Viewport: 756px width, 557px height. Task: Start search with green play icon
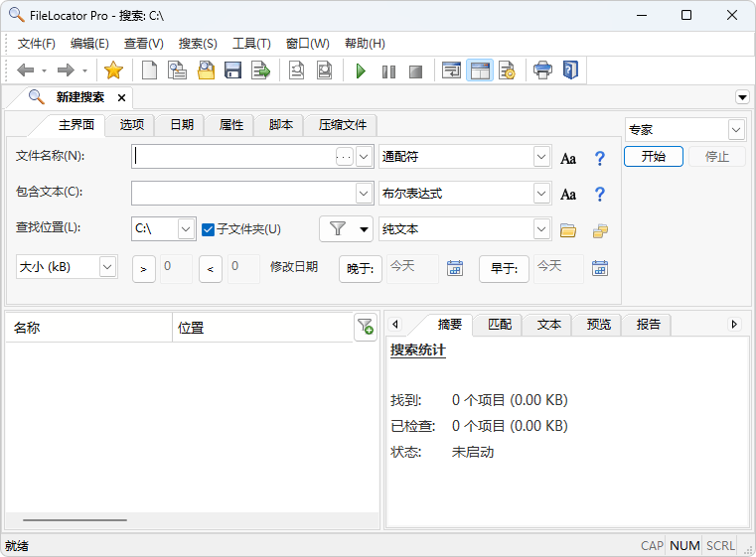click(361, 71)
